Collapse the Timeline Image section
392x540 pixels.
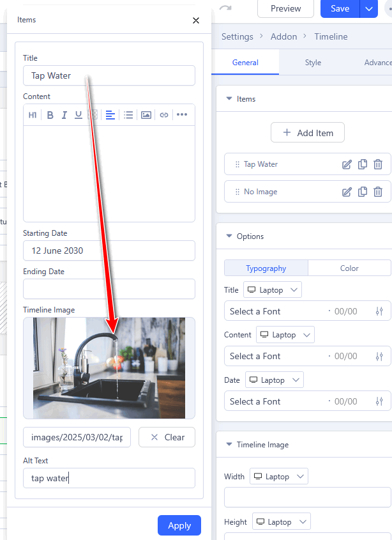[229, 444]
